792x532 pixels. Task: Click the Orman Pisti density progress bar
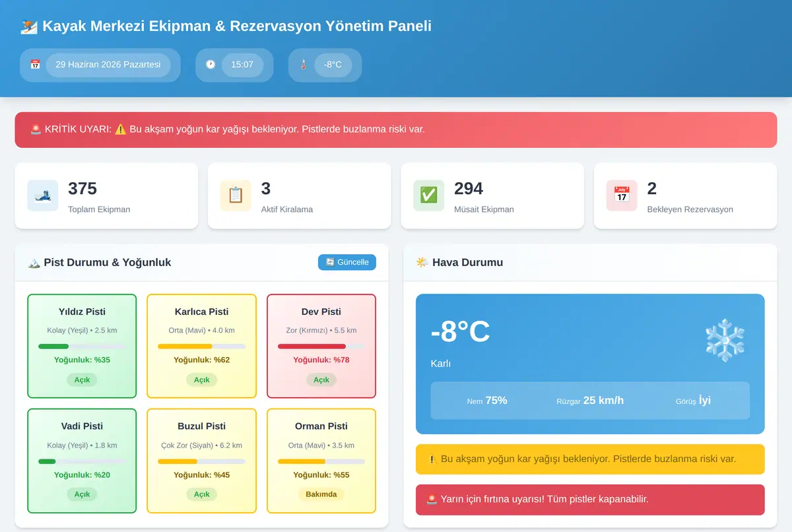click(321, 461)
